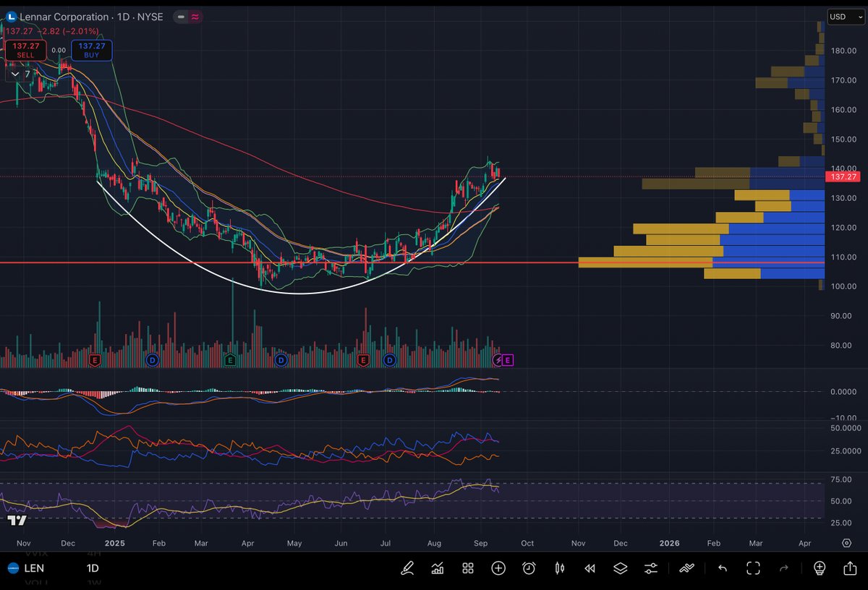Toggle fullscreen mode icon
This screenshot has height=590, width=868.
[x=753, y=568]
